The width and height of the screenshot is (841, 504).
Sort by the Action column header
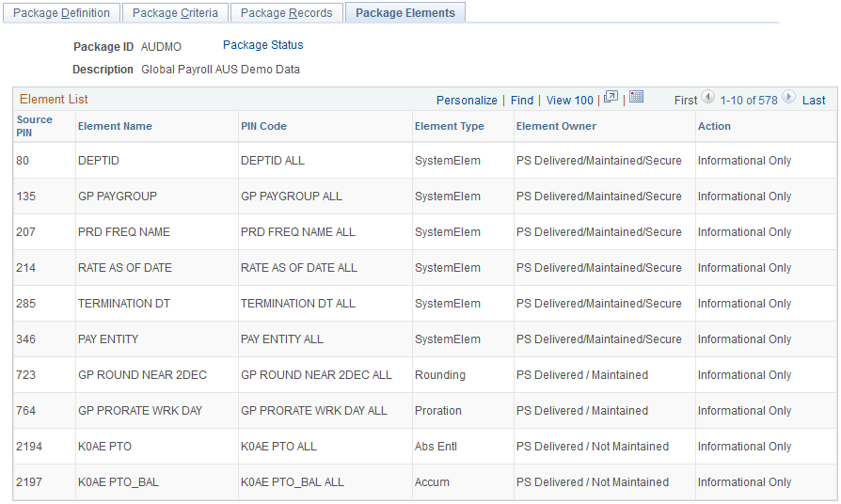[x=714, y=126]
